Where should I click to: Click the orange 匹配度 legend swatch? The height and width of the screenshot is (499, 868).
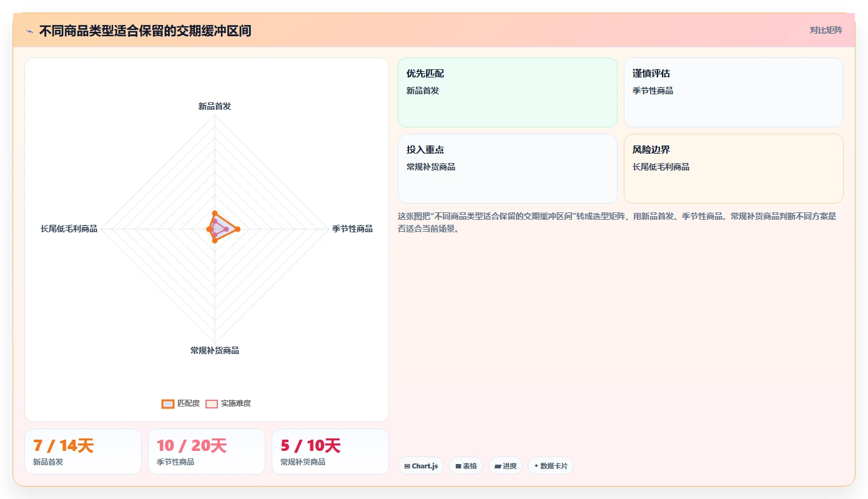pyautogui.click(x=167, y=403)
